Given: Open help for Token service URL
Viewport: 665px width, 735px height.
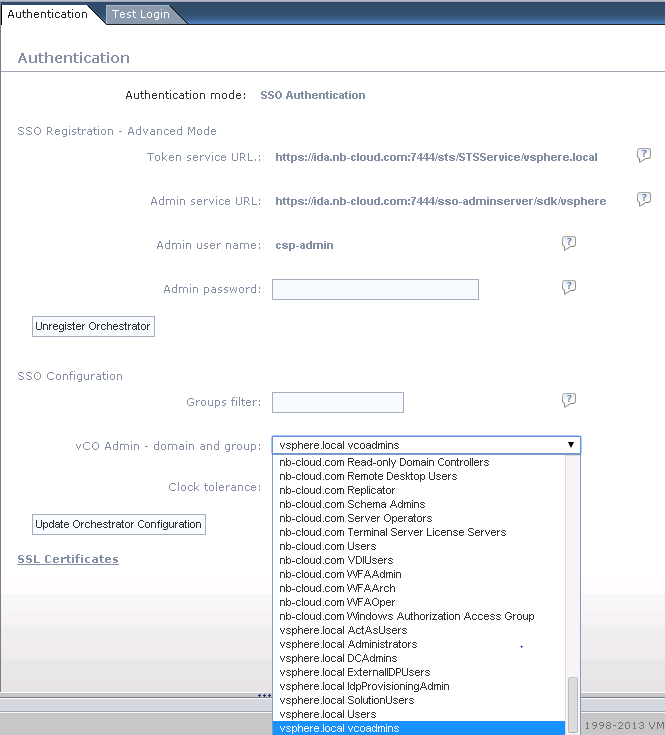Looking at the screenshot, I should coord(644,155).
